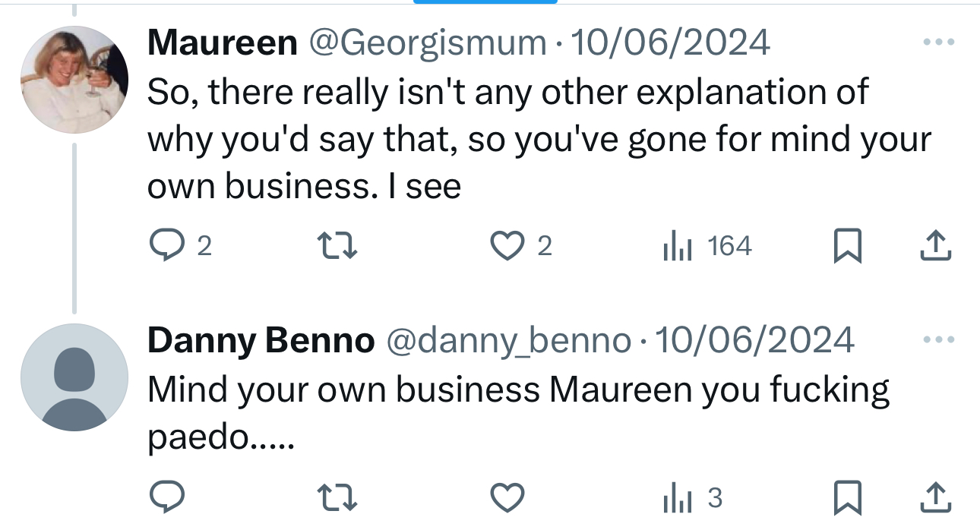Click Danny Benno's tweet date 10/06/2024
Viewport: 980px width, 530px height.
pos(754,341)
